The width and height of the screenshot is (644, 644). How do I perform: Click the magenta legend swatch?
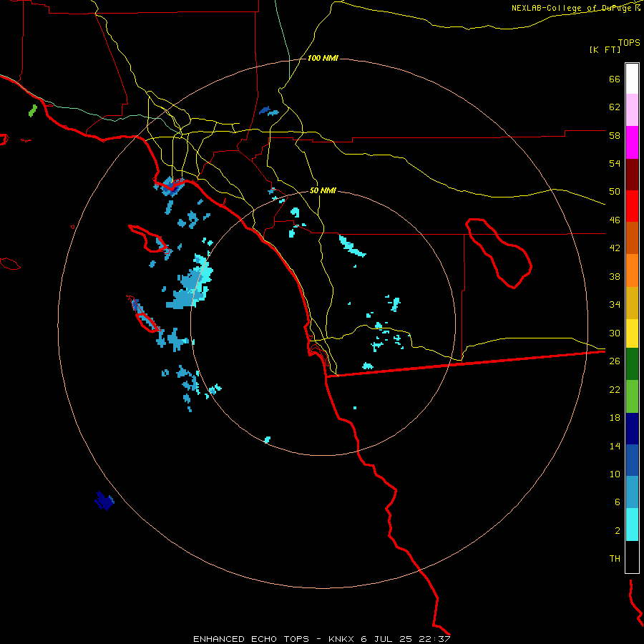[632, 142]
